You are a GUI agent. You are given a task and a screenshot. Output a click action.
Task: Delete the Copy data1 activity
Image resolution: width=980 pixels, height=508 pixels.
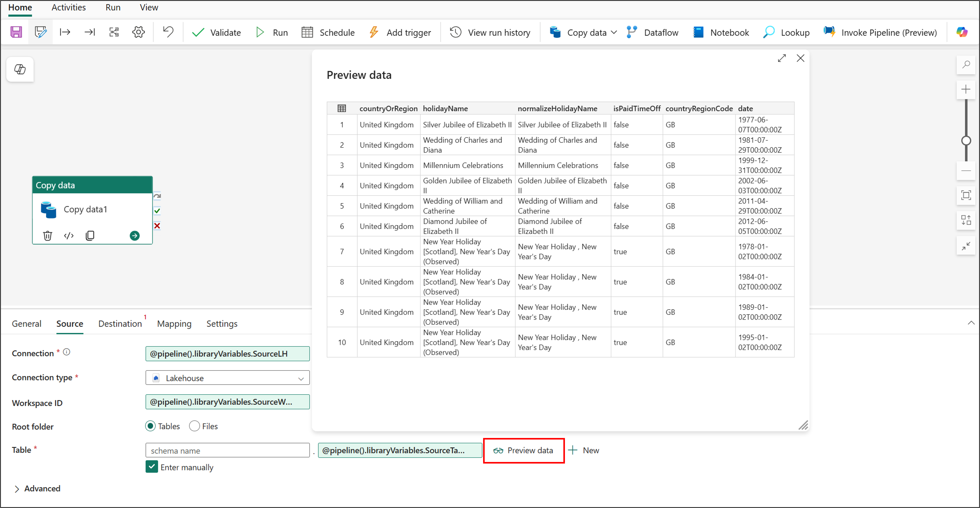coord(48,236)
